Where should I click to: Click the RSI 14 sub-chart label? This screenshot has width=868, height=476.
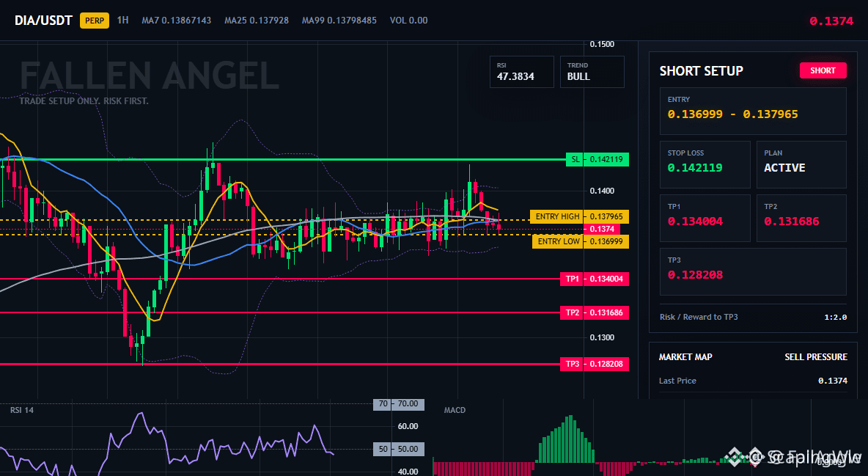click(21, 410)
